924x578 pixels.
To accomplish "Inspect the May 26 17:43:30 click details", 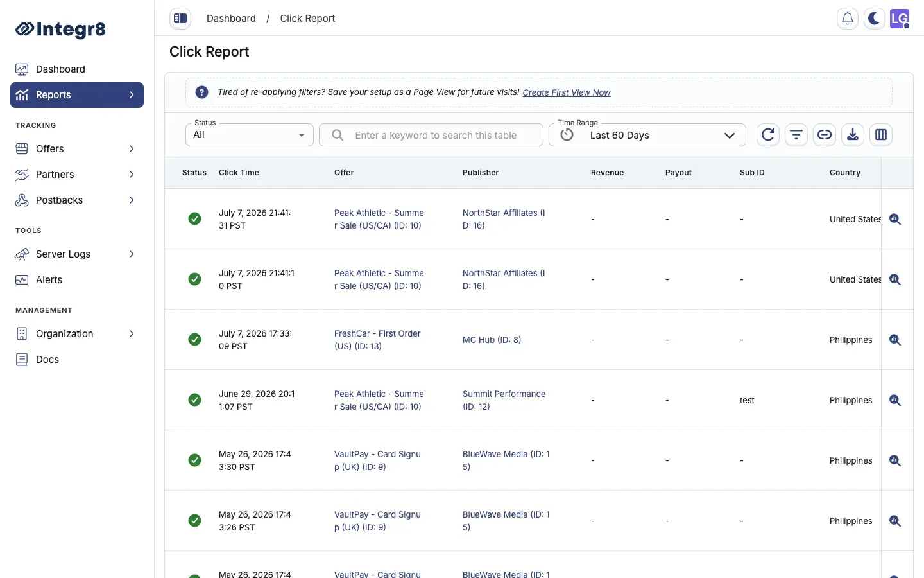I will pos(895,460).
